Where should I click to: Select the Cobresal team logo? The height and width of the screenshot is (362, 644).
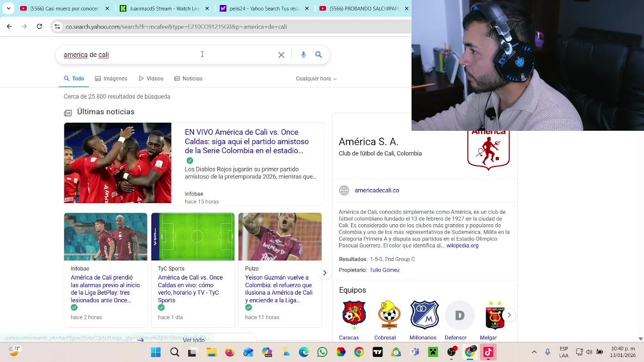click(389, 315)
